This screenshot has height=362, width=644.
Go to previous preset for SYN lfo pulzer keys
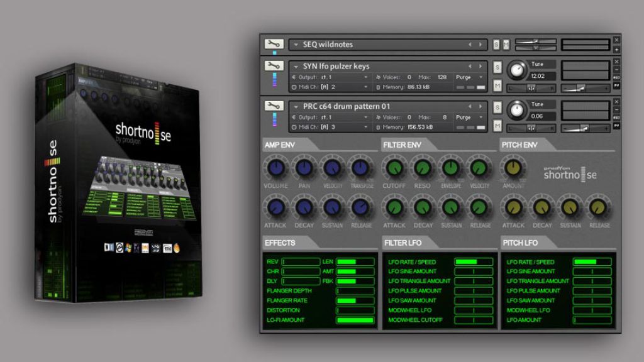coord(470,66)
